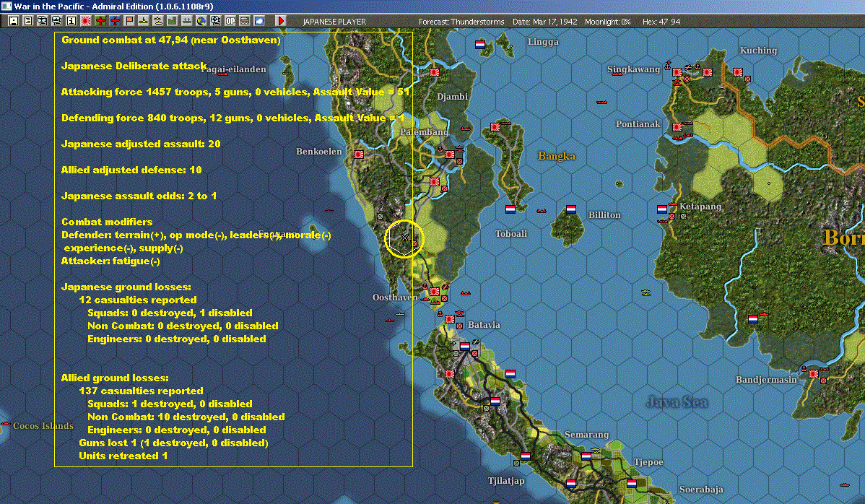Click the Japanese rising sun flag toolbar icon
865x504 pixels.
click(x=85, y=21)
